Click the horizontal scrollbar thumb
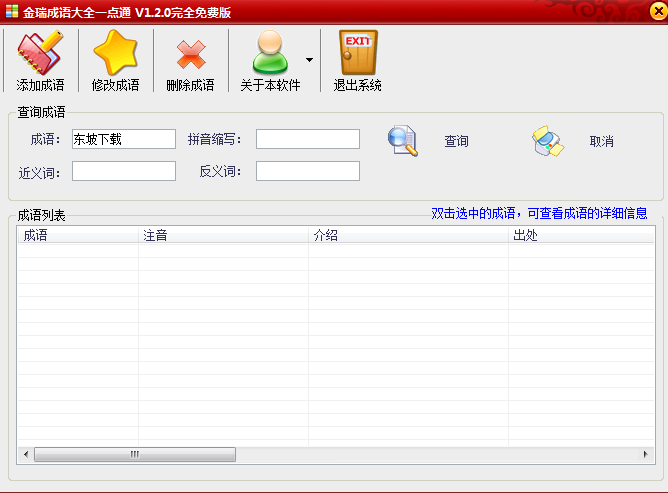 coord(135,454)
